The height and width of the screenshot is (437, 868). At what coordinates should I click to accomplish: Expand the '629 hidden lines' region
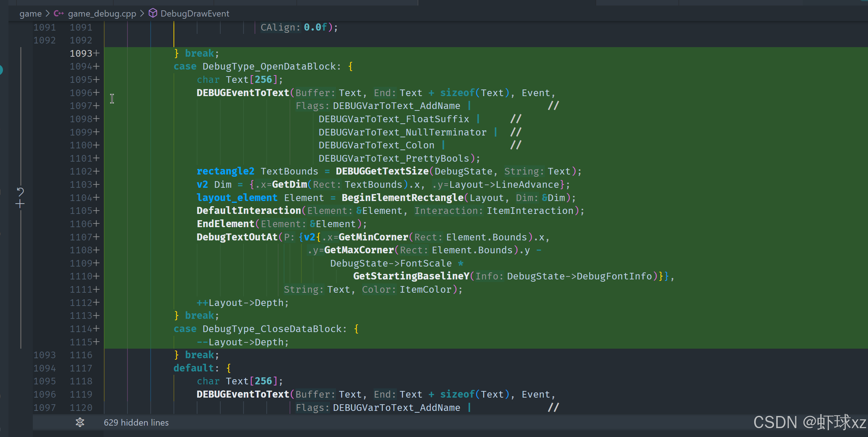(x=136, y=422)
